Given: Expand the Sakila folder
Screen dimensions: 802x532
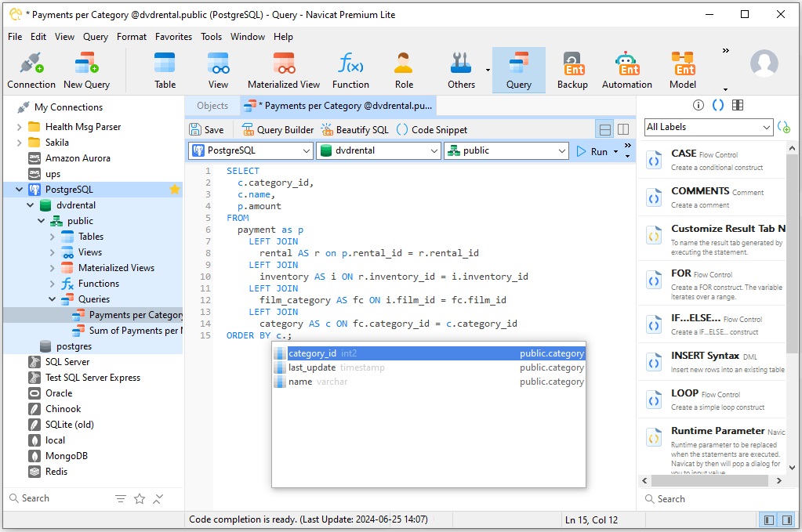Looking at the screenshot, I should click(20, 143).
